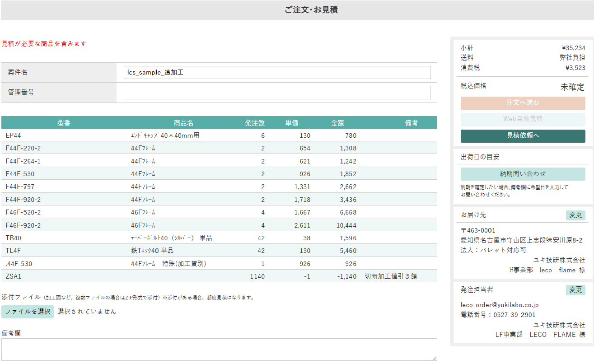Click the 金額 column header
Image resolution: width=594 pixels, height=364 pixels.
coord(337,123)
